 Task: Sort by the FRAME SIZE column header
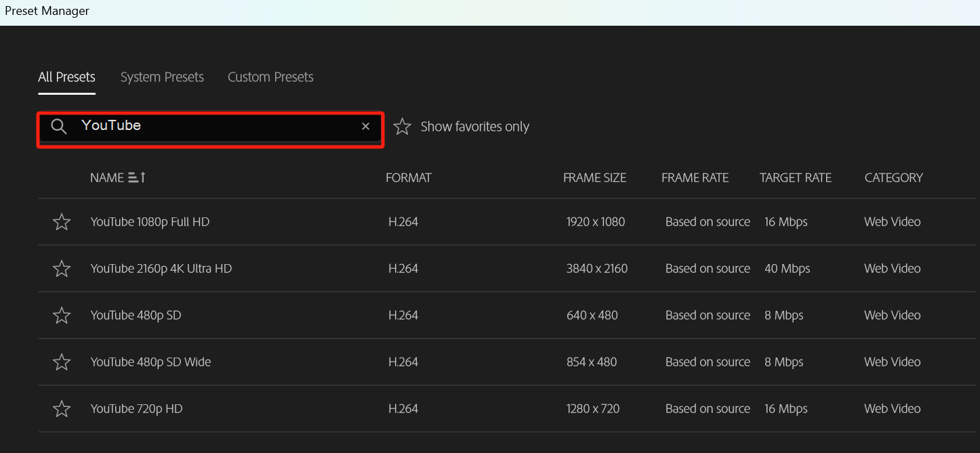(x=595, y=177)
